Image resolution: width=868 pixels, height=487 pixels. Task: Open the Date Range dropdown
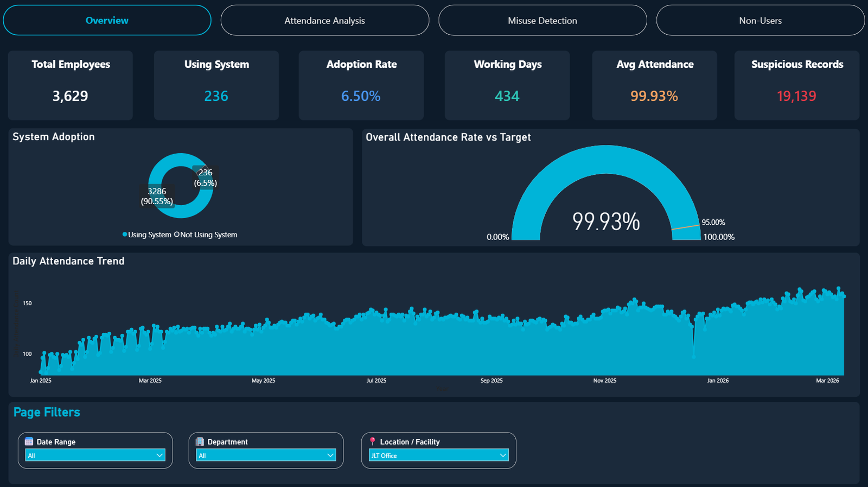tap(95, 455)
